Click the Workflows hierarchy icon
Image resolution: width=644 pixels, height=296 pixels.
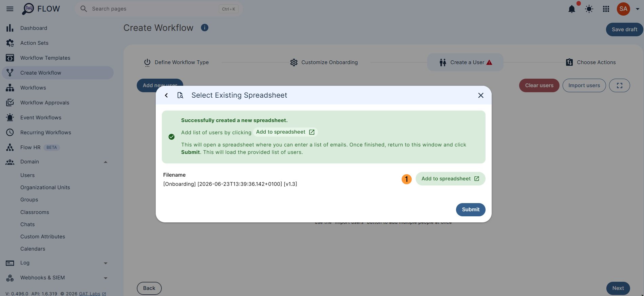click(10, 88)
